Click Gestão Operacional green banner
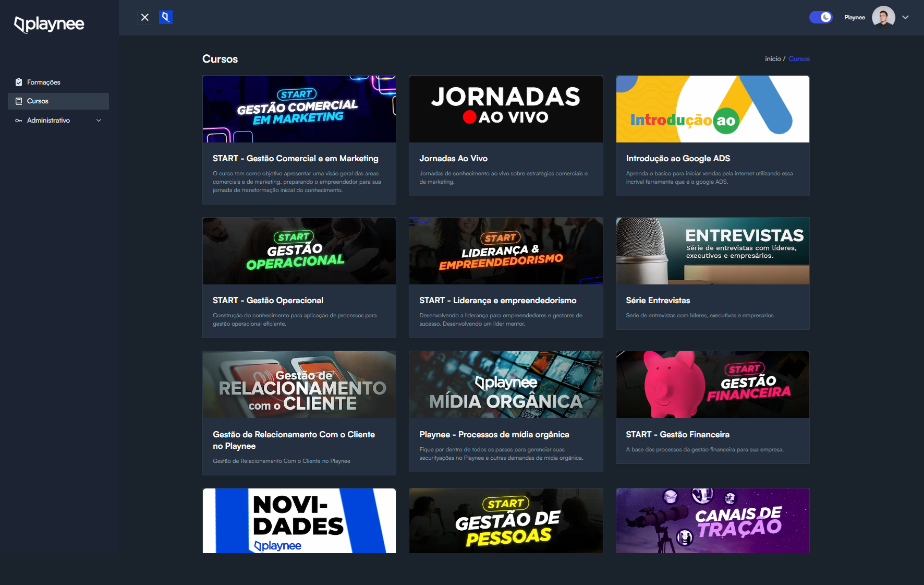 click(x=299, y=251)
